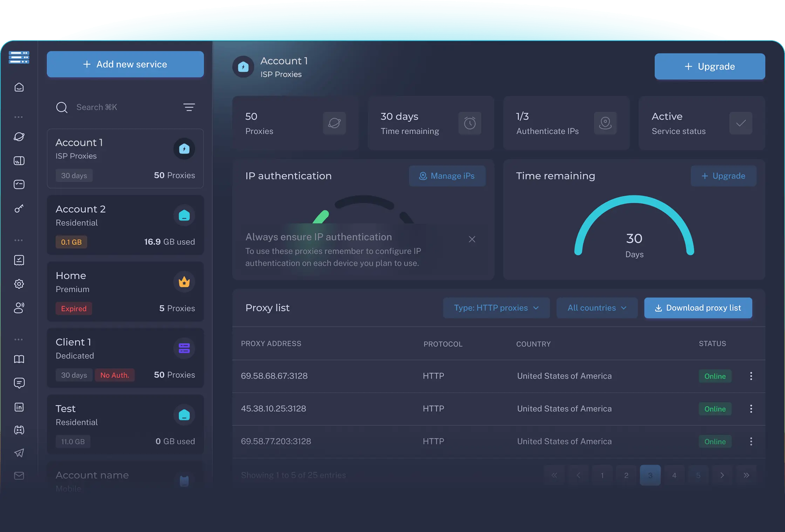The image size is (785, 532).
Task: Click the Discord icon in sidebar
Action: [19, 430]
